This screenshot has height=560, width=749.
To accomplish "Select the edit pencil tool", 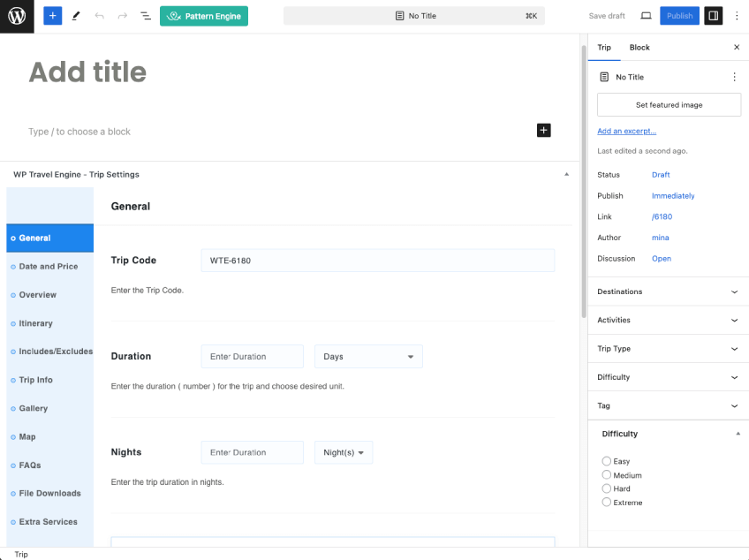I will click(76, 16).
